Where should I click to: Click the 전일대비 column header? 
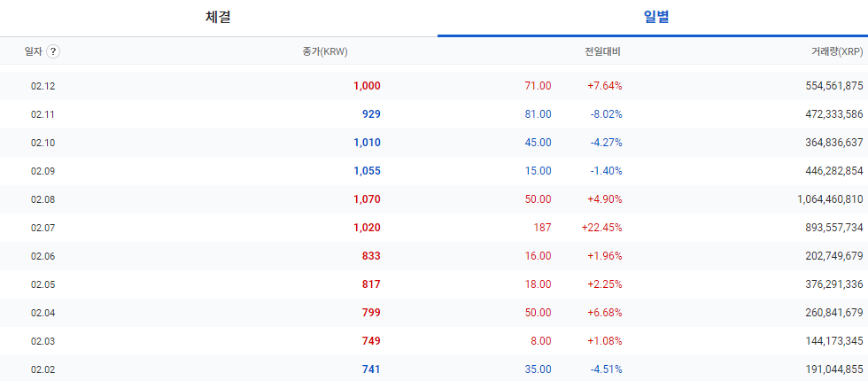pyautogui.click(x=603, y=51)
